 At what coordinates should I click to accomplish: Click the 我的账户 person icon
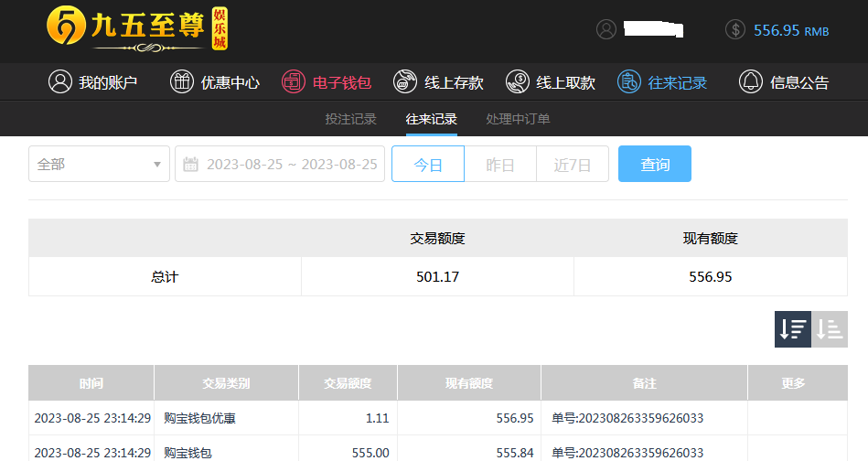pyautogui.click(x=60, y=82)
